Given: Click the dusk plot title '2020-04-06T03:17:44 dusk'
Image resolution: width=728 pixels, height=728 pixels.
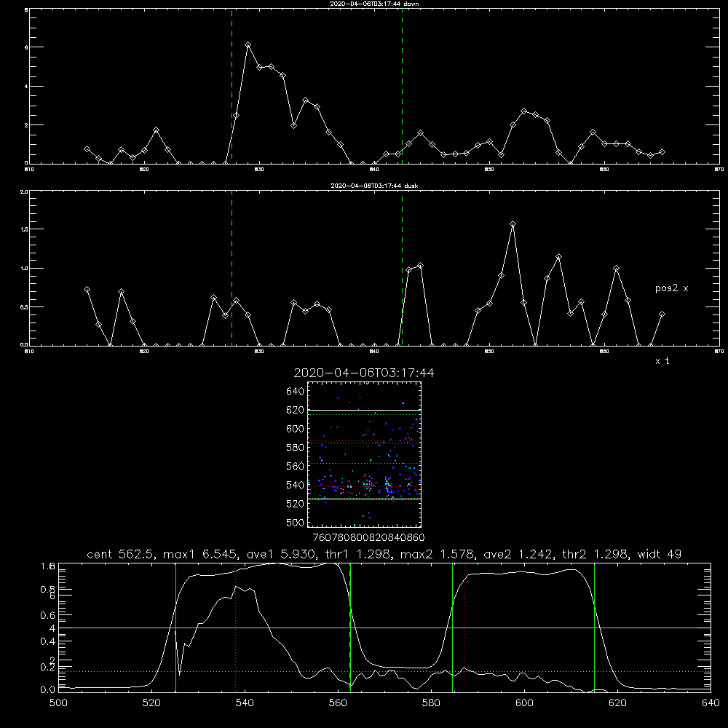Looking at the screenshot, I should coord(374,186).
